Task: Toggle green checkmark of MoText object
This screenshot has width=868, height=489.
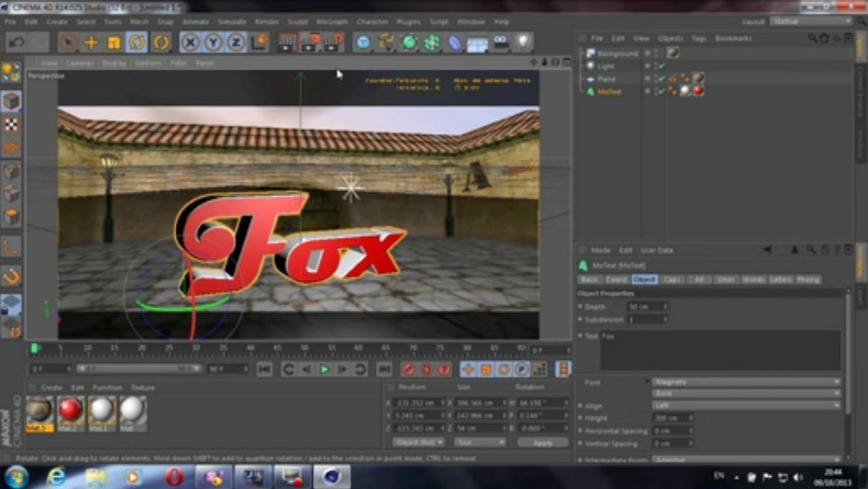Action: coord(661,91)
